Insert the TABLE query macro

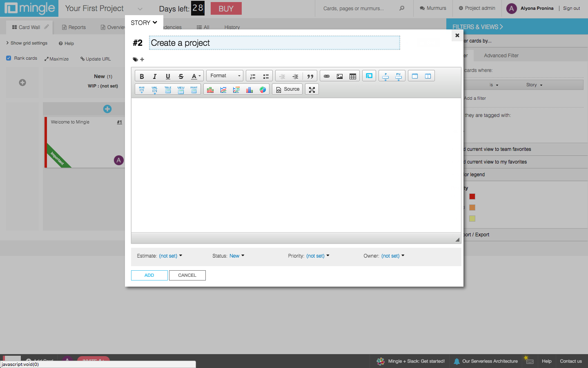[x=168, y=90]
